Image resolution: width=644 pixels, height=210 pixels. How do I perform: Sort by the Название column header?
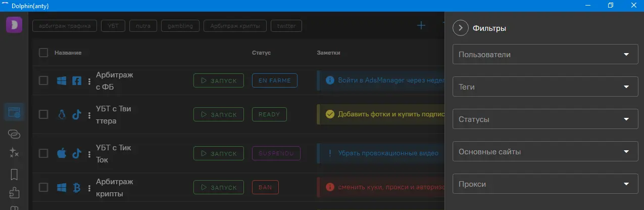click(x=68, y=53)
